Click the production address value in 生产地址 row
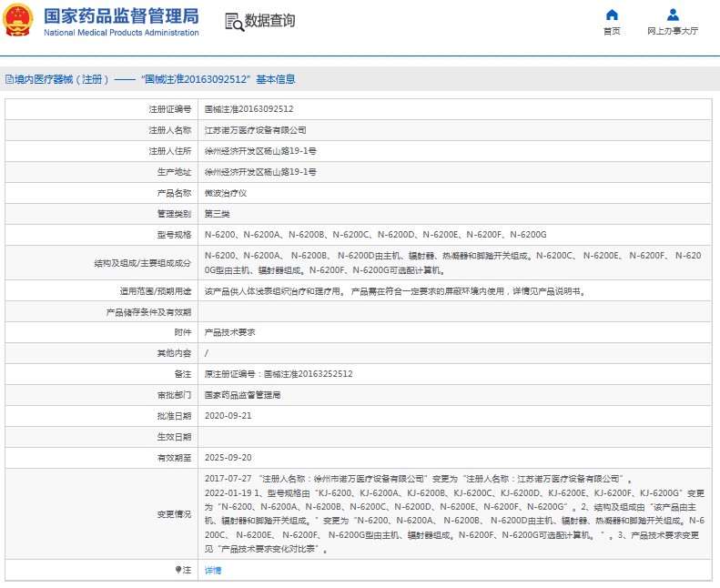The width and height of the screenshot is (720, 588). [x=260, y=172]
